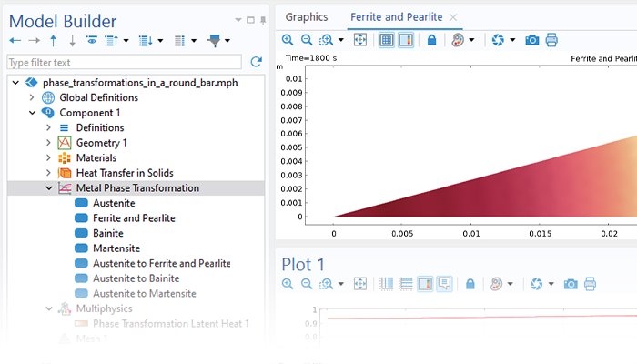The width and height of the screenshot is (637, 364).
Task: Collapse the Multiphysics node
Action: [49, 308]
